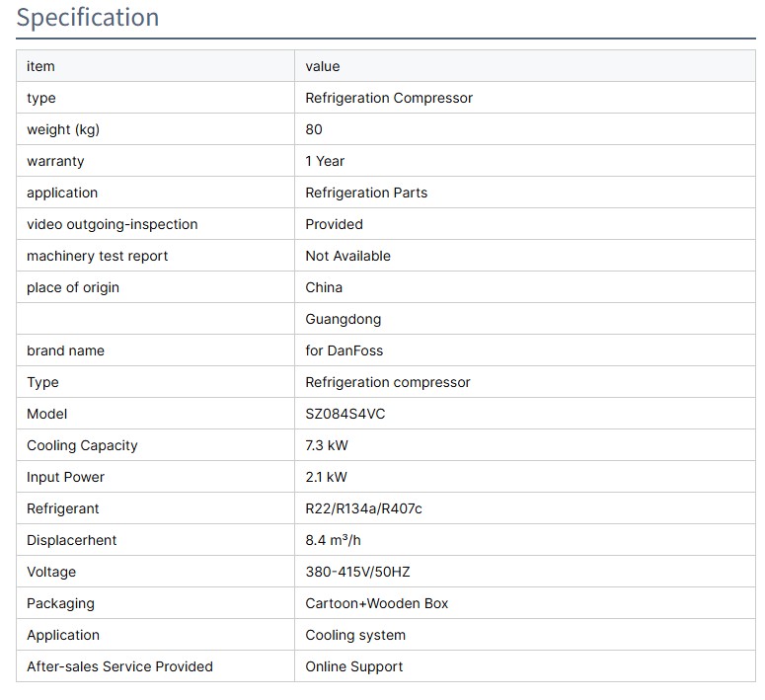Image resolution: width=765 pixels, height=700 pixels.
Task: Click the Refrigeration Parts application value
Action: pyautogui.click(x=366, y=193)
